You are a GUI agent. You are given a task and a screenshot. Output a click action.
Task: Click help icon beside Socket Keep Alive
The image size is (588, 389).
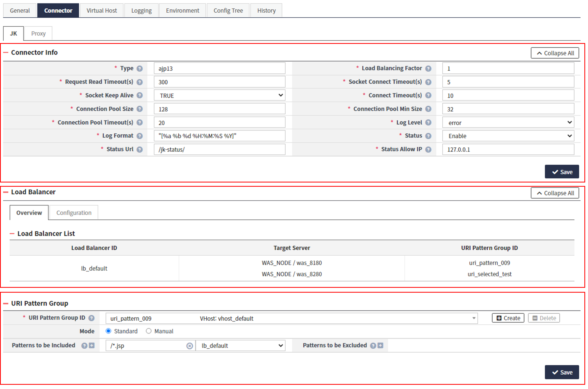pos(140,95)
